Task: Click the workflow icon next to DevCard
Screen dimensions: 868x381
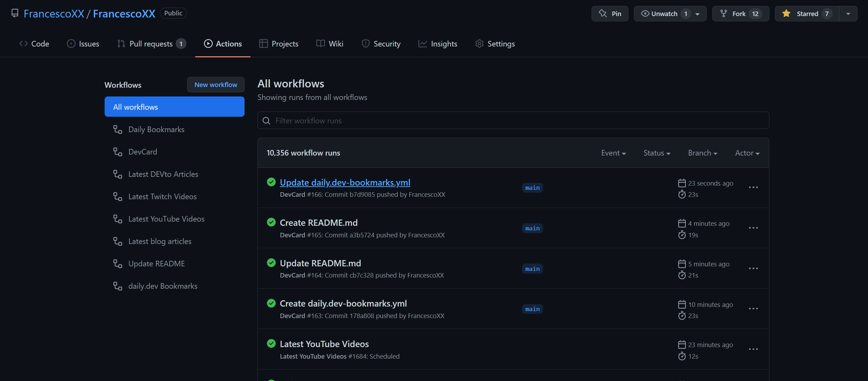Action: click(118, 152)
